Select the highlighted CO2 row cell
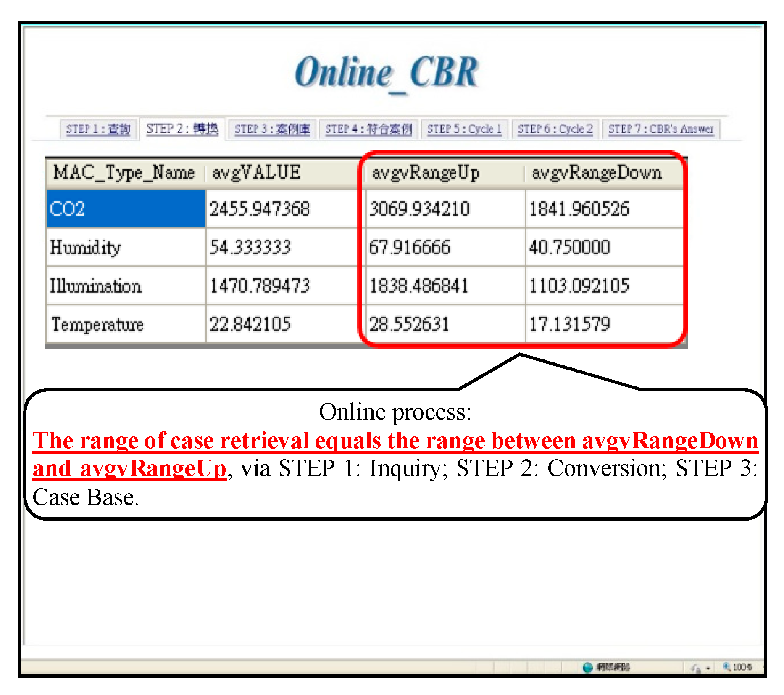Viewport: 784px width, 695px height. point(126,209)
